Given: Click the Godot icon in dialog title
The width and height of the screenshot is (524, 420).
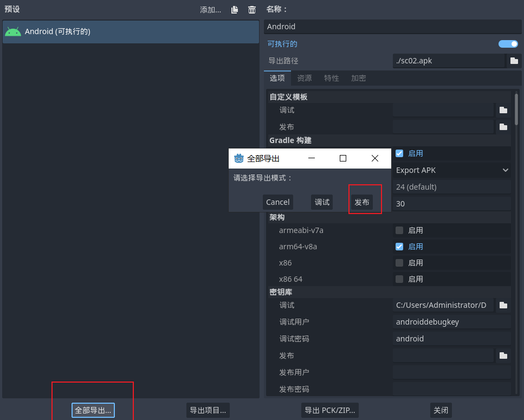Looking at the screenshot, I should pyautogui.click(x=239, y=158).
